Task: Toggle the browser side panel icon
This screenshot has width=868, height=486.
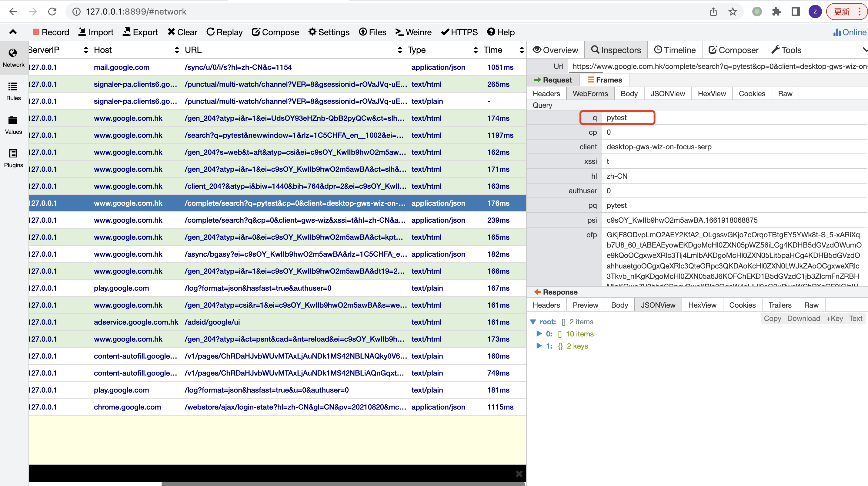Action: tap(796, 12)
